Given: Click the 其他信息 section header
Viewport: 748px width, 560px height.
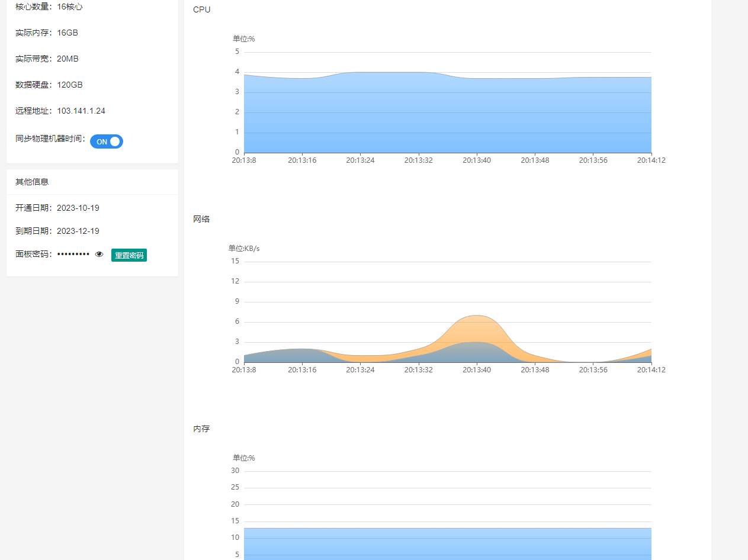Looking at the screenshot, I should (x=32, y=182).
